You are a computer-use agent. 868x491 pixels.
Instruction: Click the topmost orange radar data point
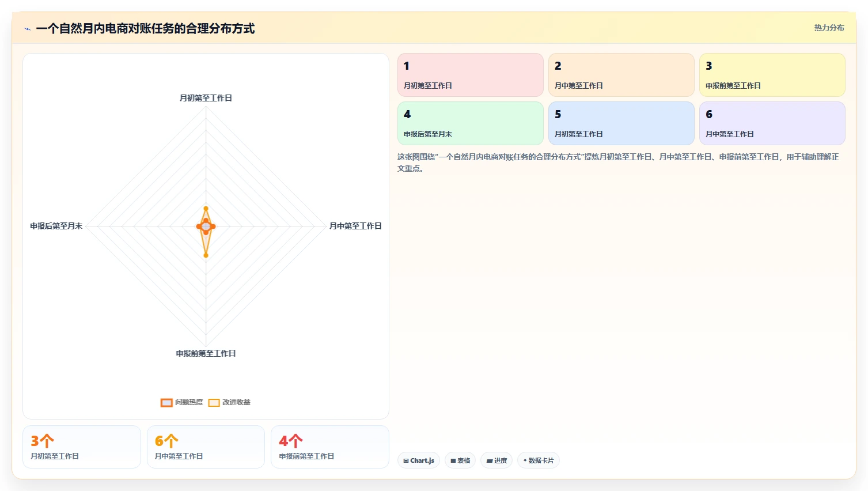point(206,209)
